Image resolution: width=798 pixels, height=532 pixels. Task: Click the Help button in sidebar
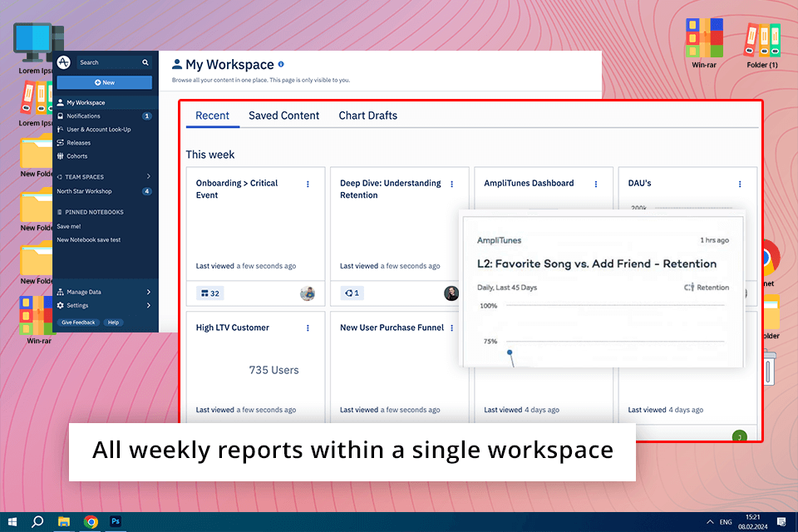114,323
